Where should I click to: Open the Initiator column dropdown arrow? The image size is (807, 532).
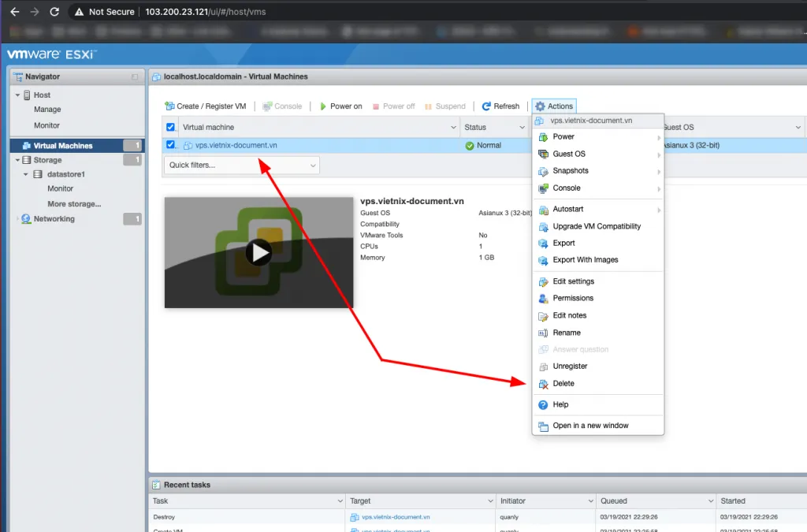point(591,500)
